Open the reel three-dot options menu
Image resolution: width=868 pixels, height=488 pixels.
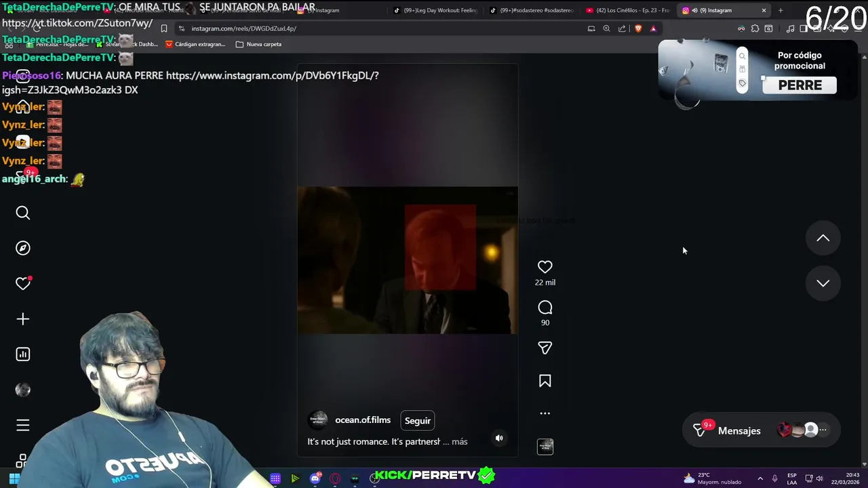click(545, 413)
